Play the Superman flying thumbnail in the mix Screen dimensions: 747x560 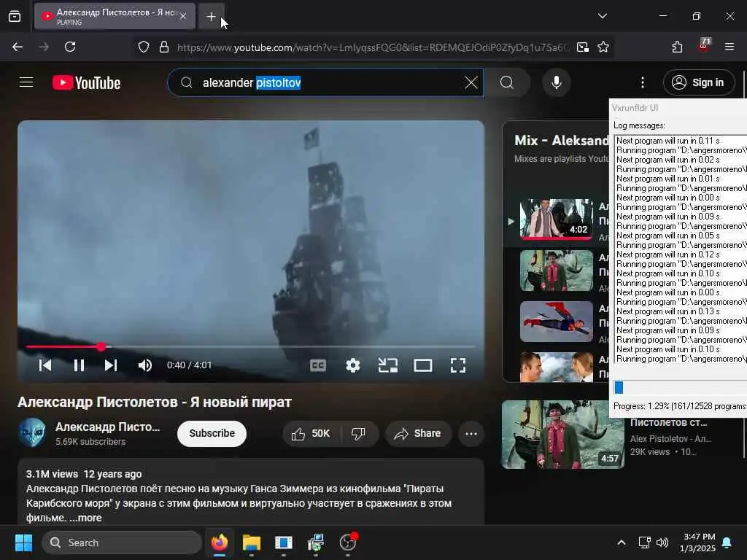click(556, 322)
